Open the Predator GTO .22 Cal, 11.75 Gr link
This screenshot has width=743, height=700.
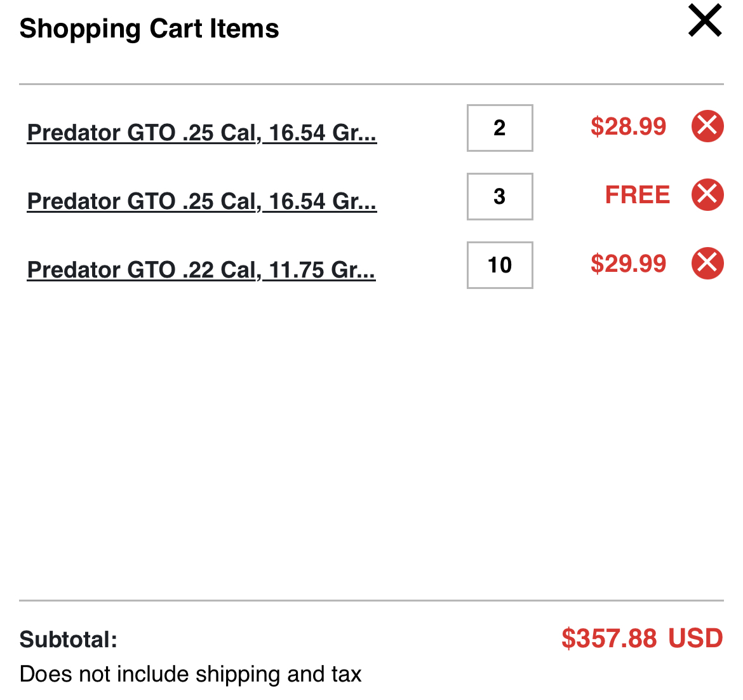(201, 270)
